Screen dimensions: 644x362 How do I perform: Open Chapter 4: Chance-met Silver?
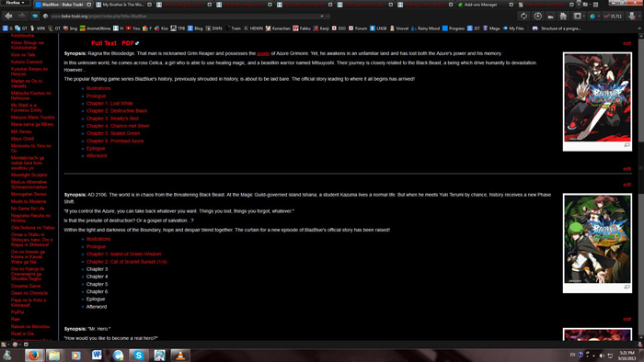tap(118, 126)
